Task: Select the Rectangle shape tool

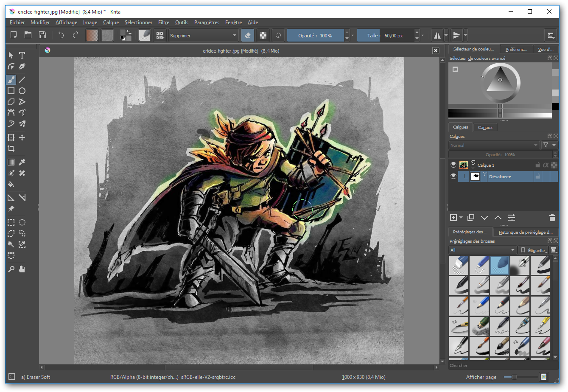Action: (x=11, y=91)
